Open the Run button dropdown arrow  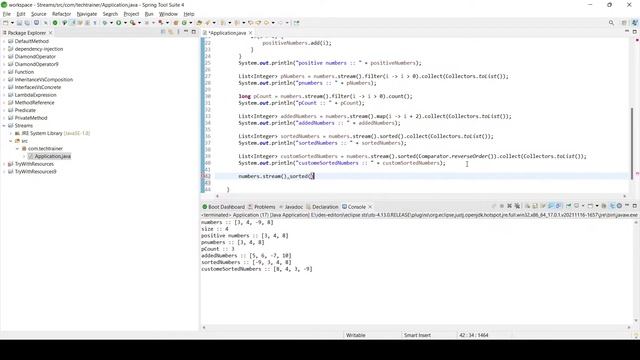tap(125, 23)
